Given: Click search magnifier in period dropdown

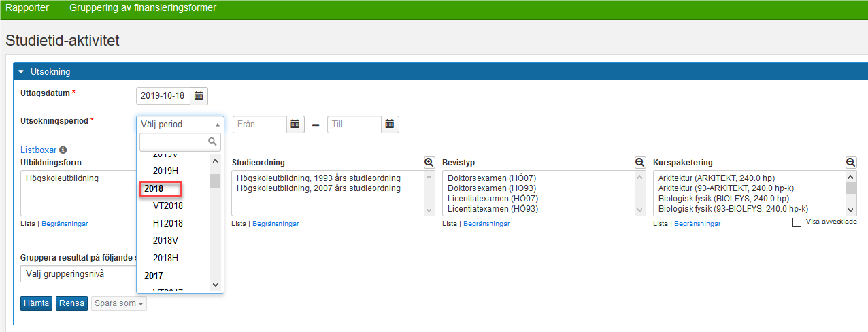Looking at the screenshot, I should [x=213, y=142].
